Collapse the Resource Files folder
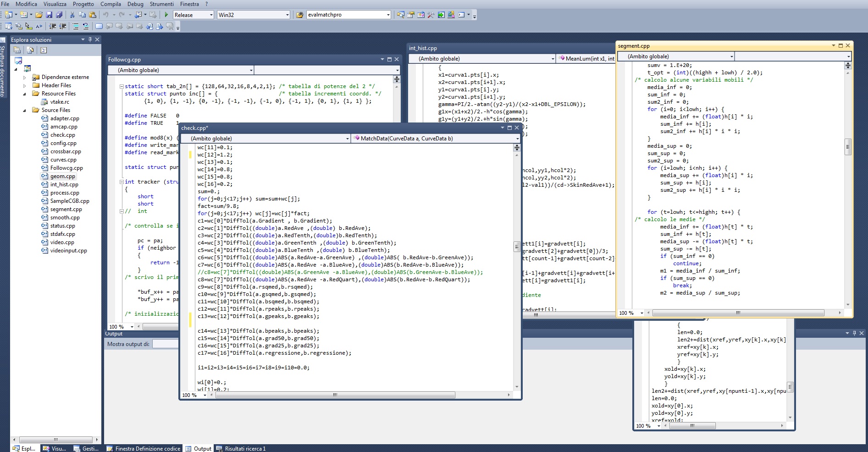The height and width of the screenshot is (452, 868). tap(25, 94)
